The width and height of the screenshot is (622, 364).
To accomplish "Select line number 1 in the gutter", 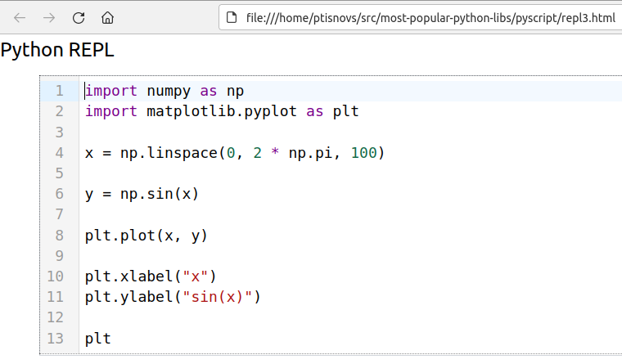I will tap(59, 91).
